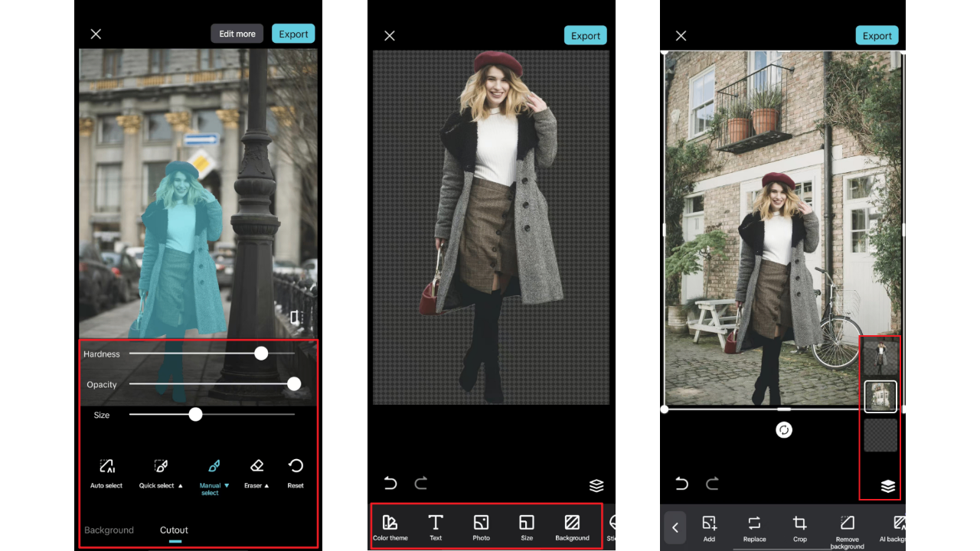This screenshot has height=551, width=980.
Task: Click the Size slider handle
Action: click(195, 414)
